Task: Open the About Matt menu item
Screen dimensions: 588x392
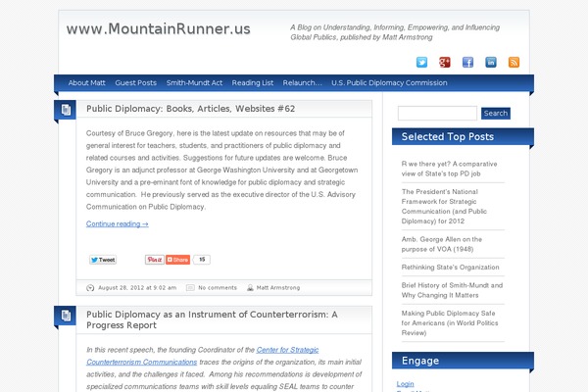Action: (x=86, y=83)
